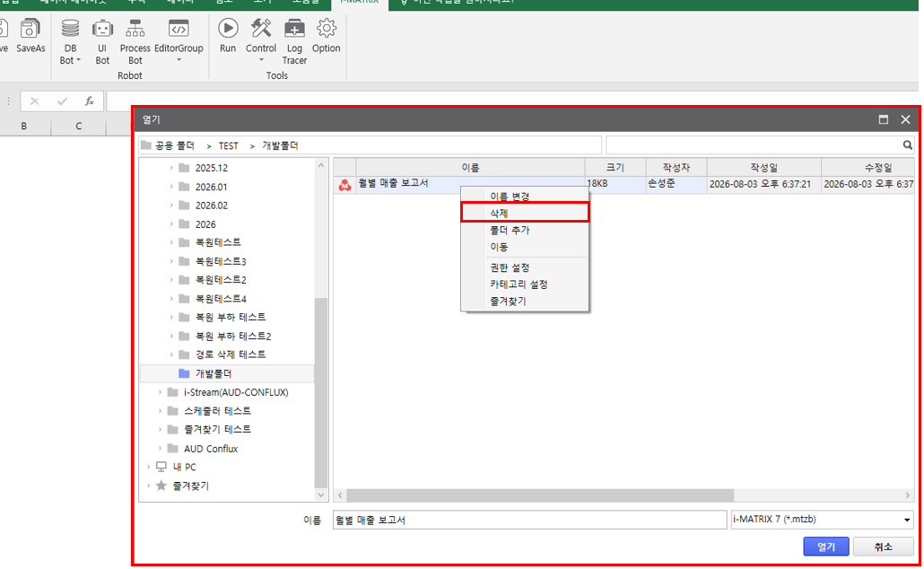Click the insert function fx icon
Screen dimensions: 924x569
click(90, 101)
